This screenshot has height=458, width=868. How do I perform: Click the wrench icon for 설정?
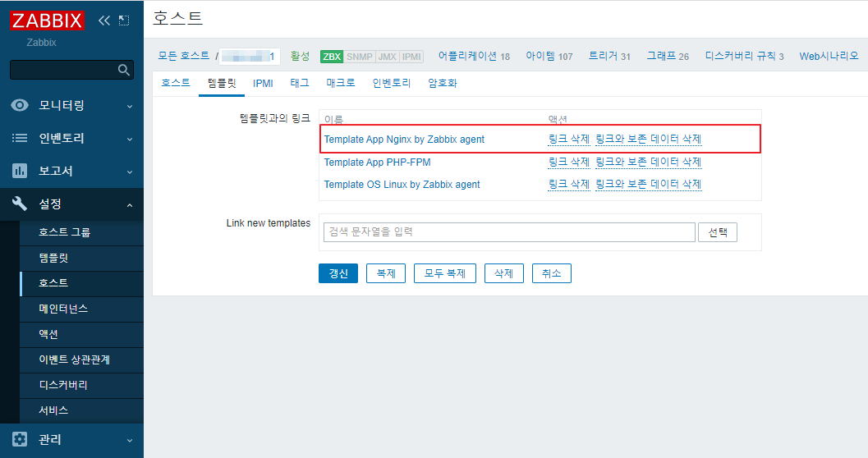(20, 204)
